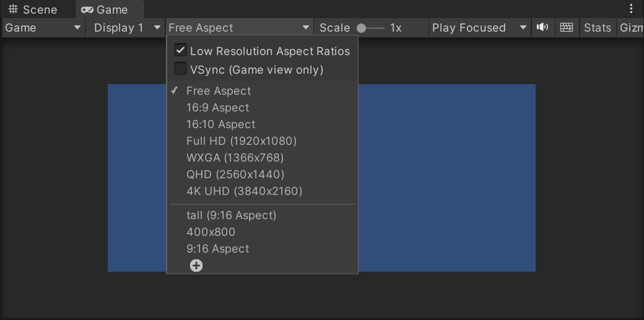This screenshot has width=644, height=320.
Task: Mute audio with the speaker icon
Action: [542, 27]
